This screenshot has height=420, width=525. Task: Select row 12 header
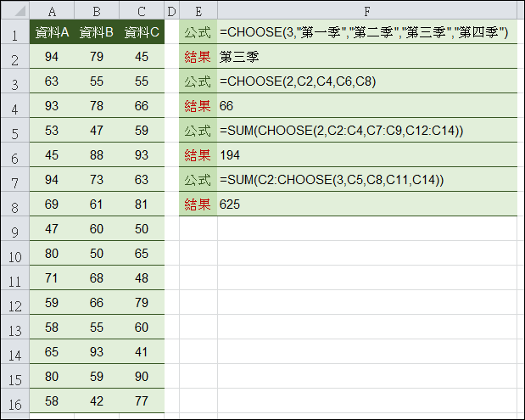pyautogui.click(x=15, y=302)
